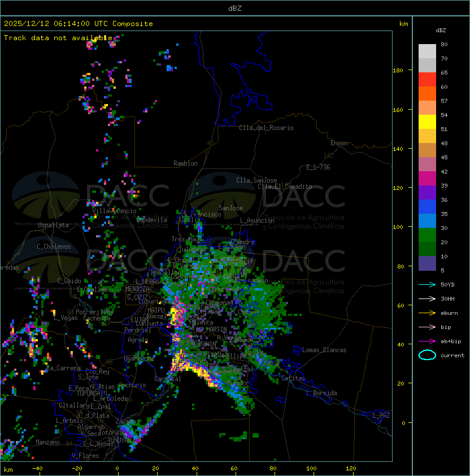Click the '120' tick on horizontal km axis
Viewport: 470px width, 476px height.
pos(351,469)
